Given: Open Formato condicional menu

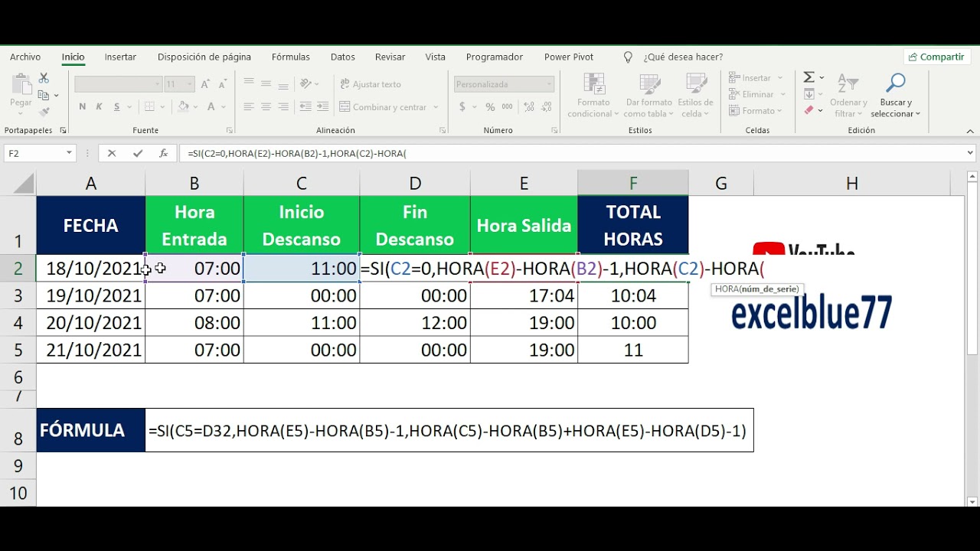Looking at the screenshot, I should click(593, 96).
